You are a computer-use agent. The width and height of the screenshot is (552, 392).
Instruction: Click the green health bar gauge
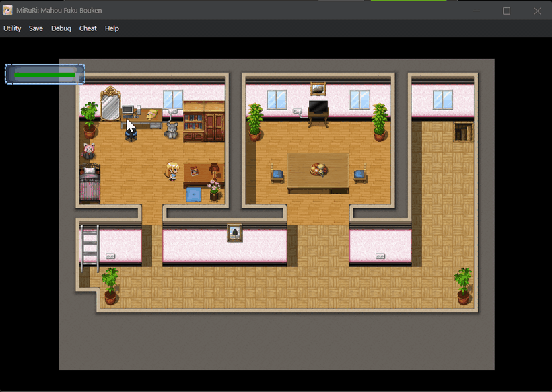[45, 75]
